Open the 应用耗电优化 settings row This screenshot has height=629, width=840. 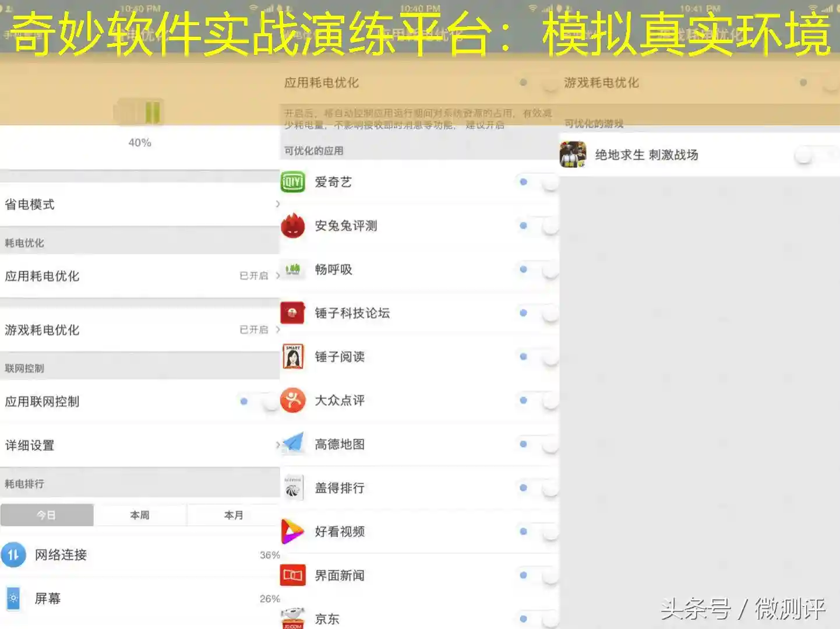140,276
